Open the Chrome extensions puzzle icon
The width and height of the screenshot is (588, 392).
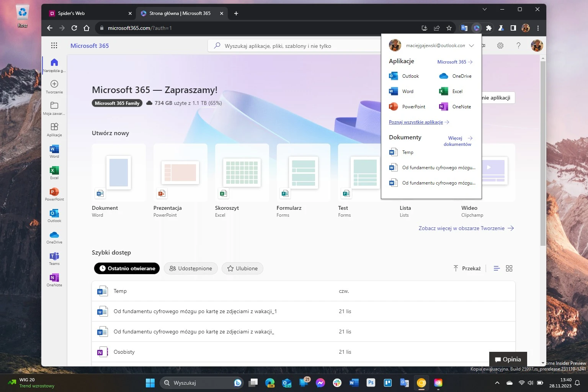click(x=489, y=28)
